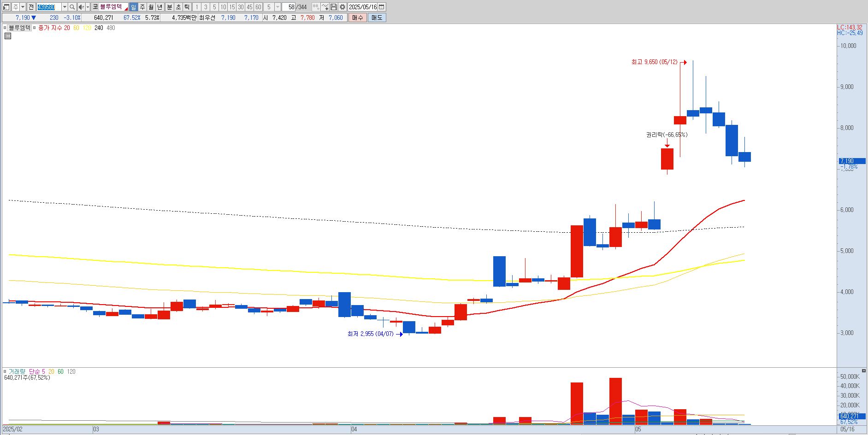Click the speaker sound icon
The image size is (868, 435).
(x=81, y=7)
